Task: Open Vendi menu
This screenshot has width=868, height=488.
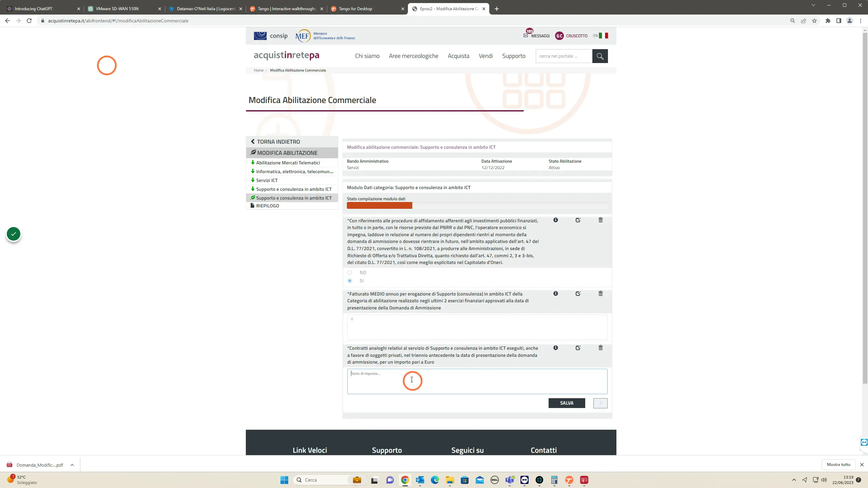Action: (486, 56)
